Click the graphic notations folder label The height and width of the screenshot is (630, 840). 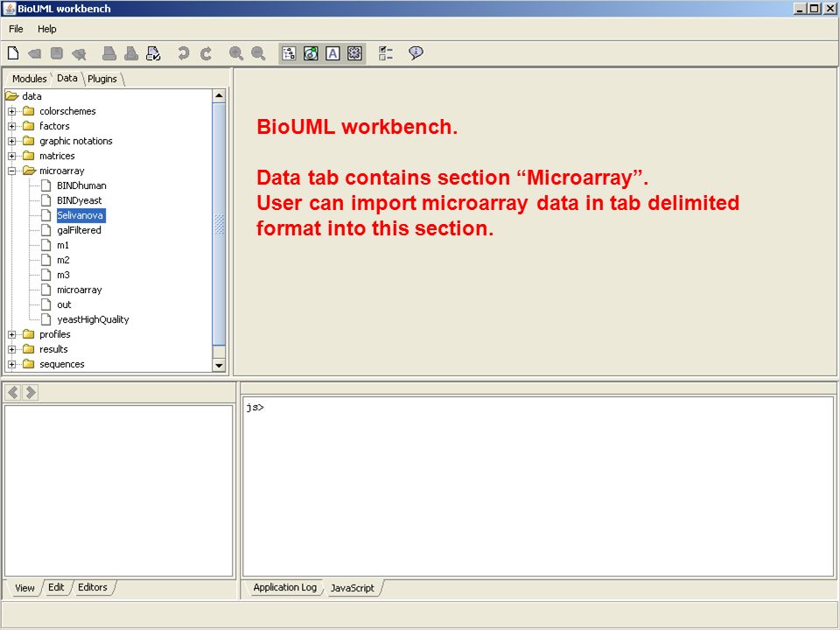[x=76, y=141]
